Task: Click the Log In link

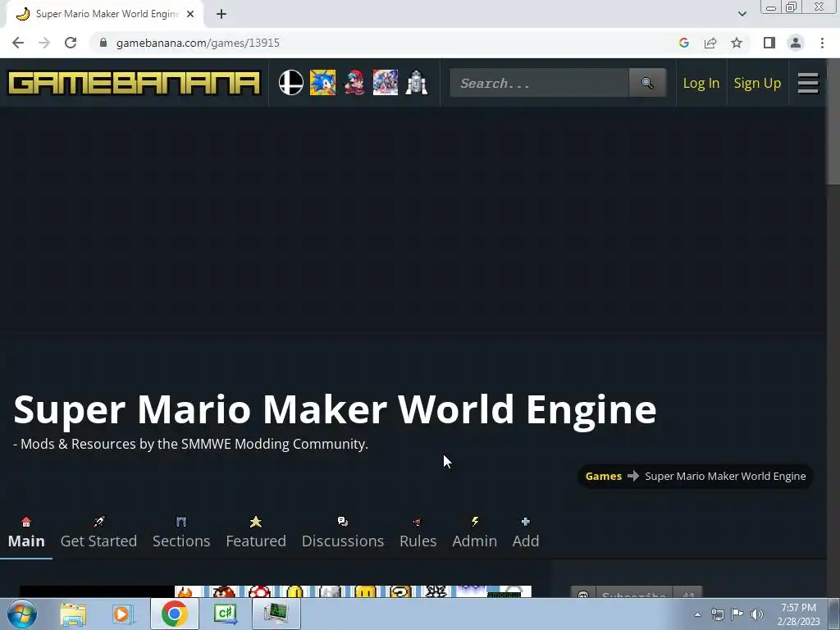Action: (701, 83)
